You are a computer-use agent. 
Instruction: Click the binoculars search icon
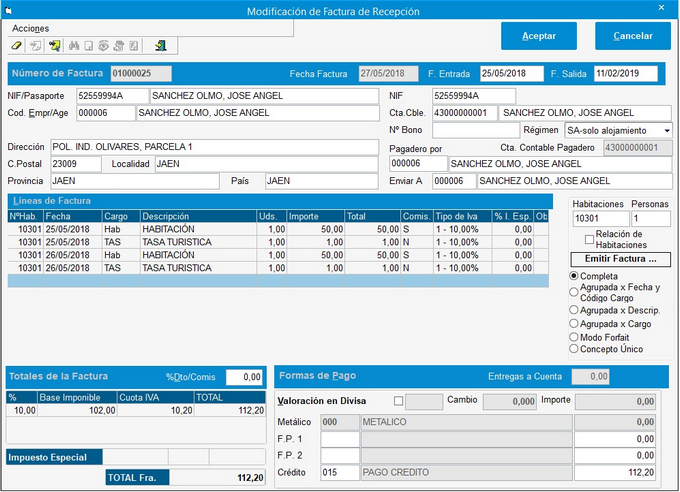[x=74, y=45]
